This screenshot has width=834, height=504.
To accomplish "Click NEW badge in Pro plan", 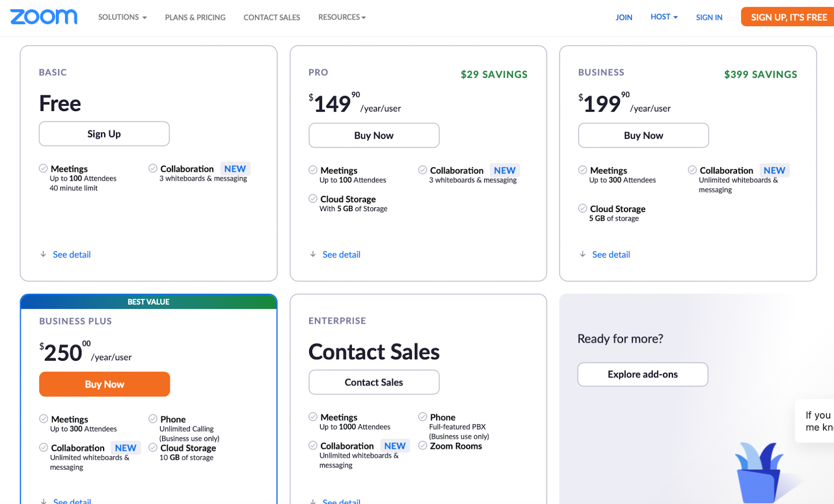I will 505,170.
